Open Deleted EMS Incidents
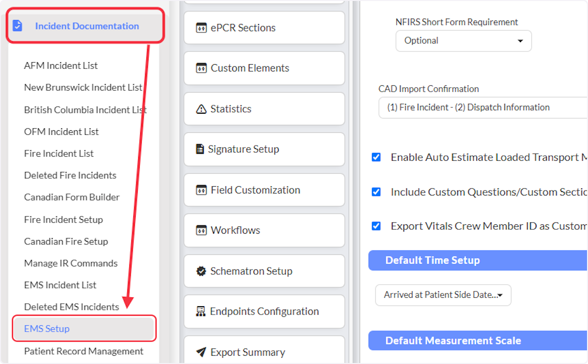This screenshot has width=588, height=364. (x=72, y=307)
